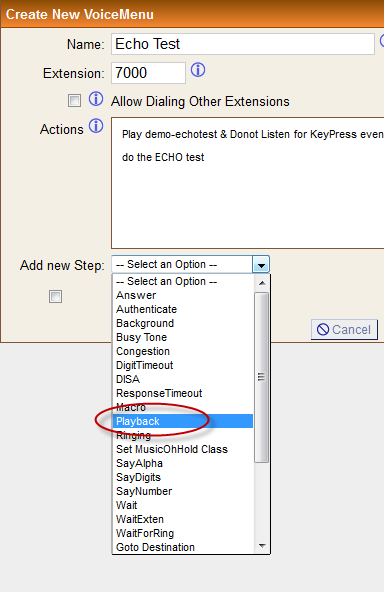Image resolution: width=384 pixels, height=592 pixels.
Task: Click into the Name field with Echo Test
Action: (x=243, y=44)
